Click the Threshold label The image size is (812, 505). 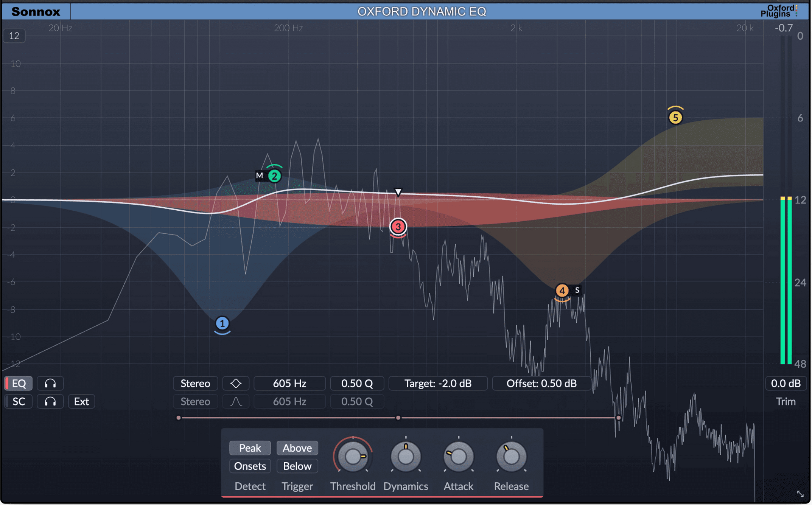pyautogui.click(x=353, y=486)
